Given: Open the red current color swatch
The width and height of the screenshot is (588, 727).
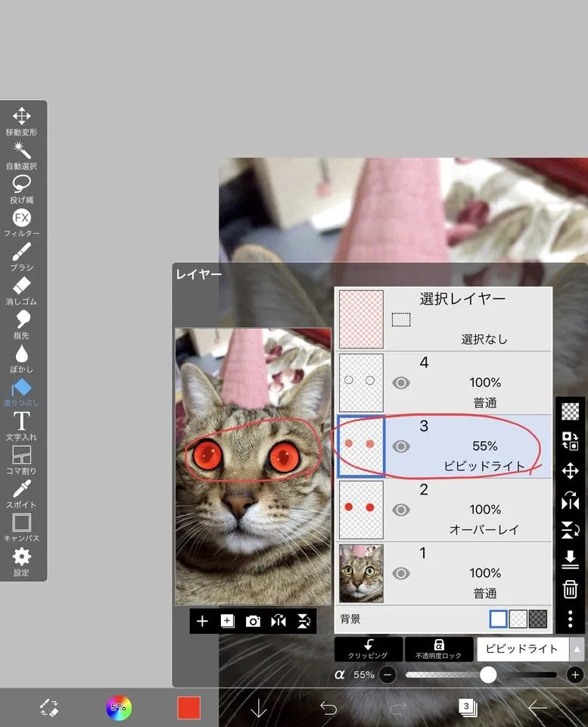Looking at the screenshot, I should point(189,707).
